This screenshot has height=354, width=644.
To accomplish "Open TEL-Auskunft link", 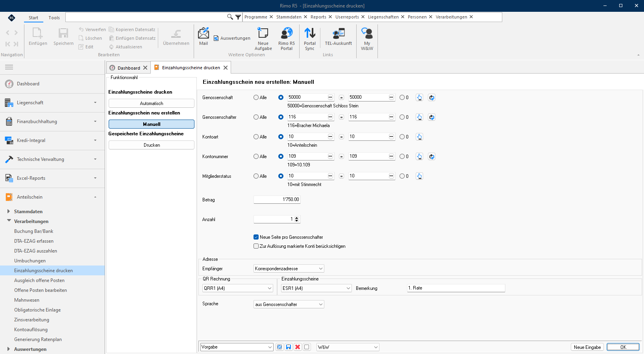I will [338, 37].
